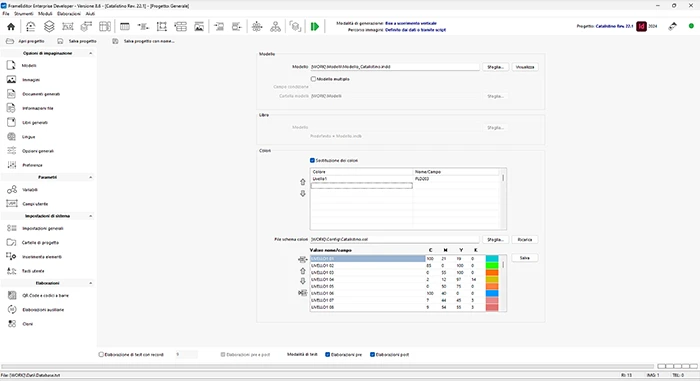Open Cloni in the sidebar

coord(28,324)
